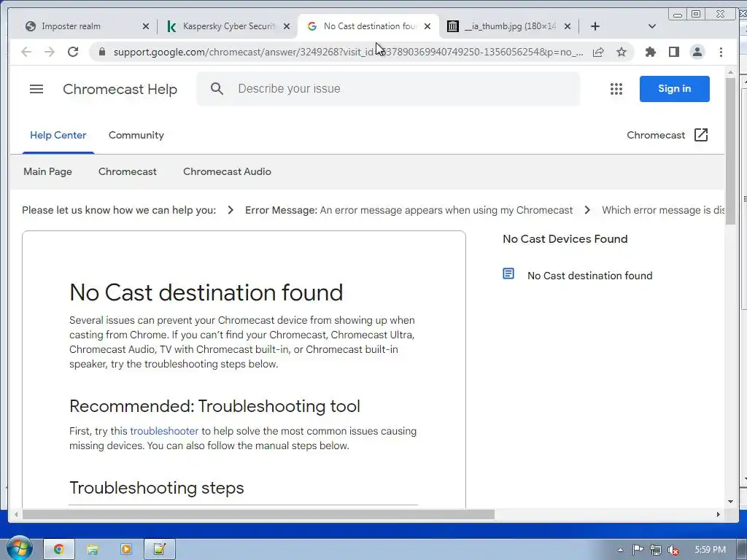Show hidden tray icons arrow

(x=620, y=550)
